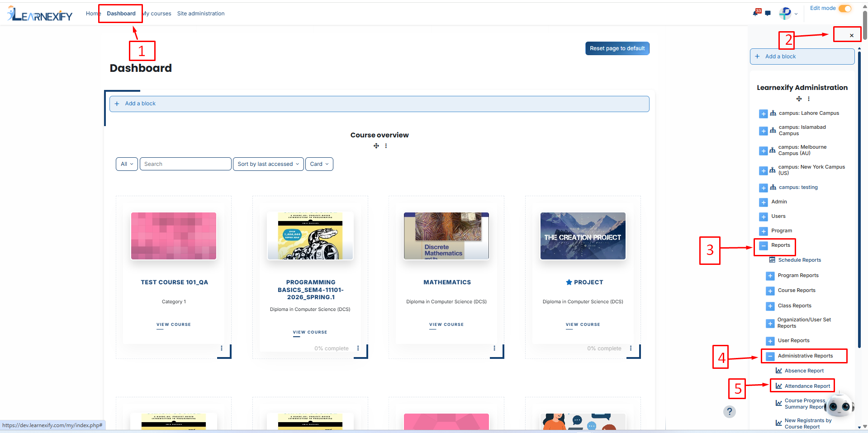
Task: Open the PROJECT course thumbnail
Action: [583, 236]
